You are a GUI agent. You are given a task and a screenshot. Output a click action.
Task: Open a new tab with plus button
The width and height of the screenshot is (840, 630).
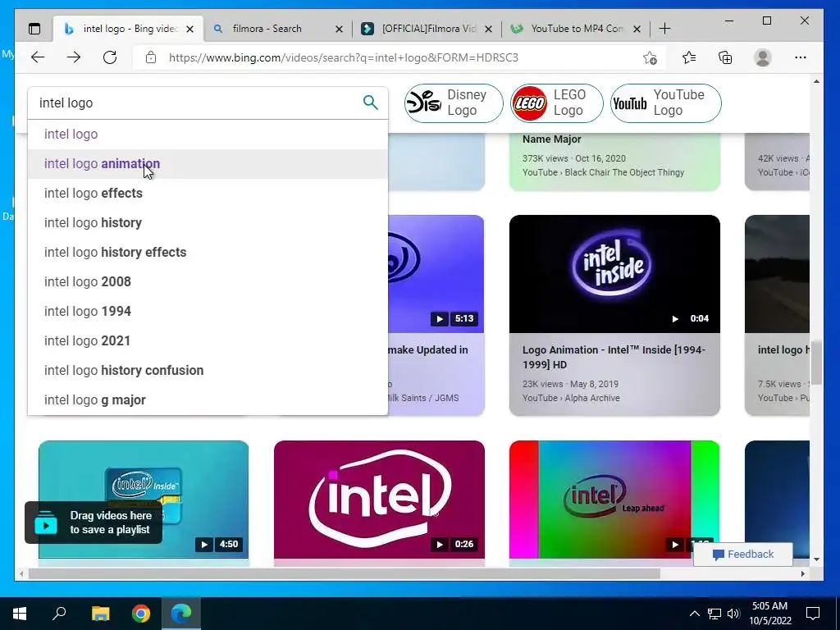[664, 29]
